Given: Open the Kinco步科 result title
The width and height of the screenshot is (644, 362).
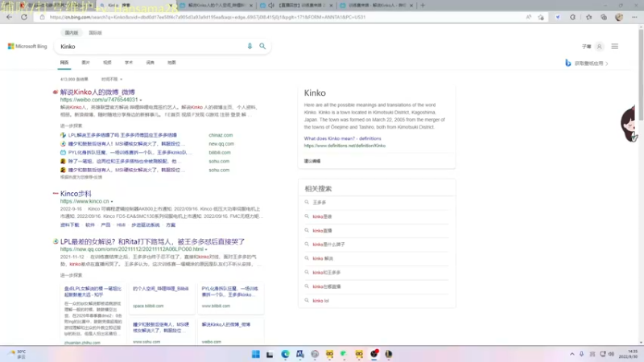Looking at the screenshot, I should 76,193.
